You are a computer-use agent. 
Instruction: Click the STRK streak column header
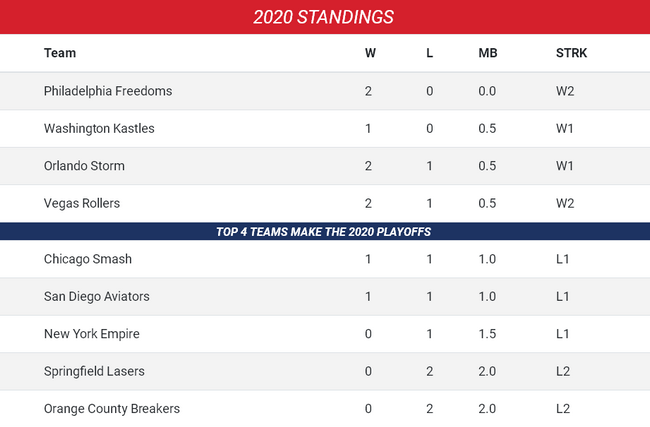(571, 53)
